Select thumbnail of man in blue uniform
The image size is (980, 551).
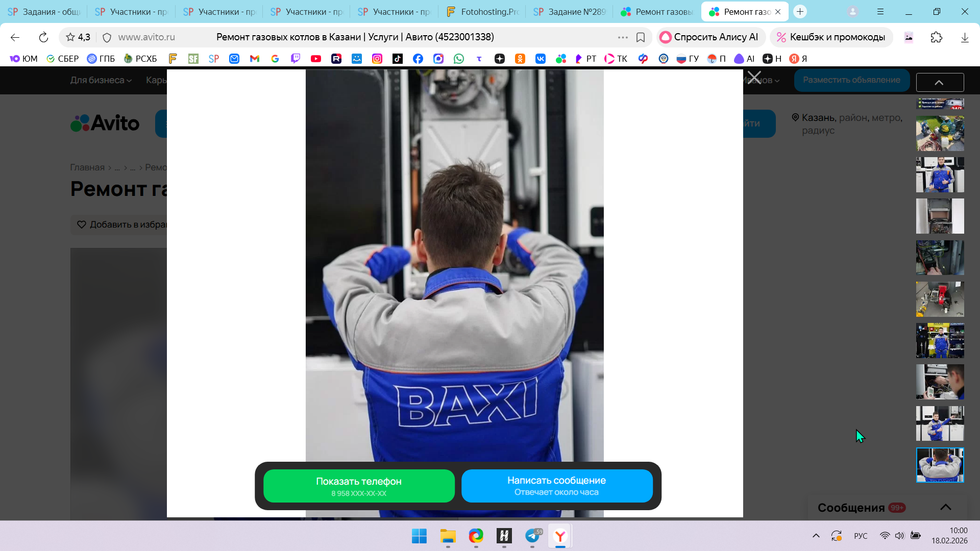(x=940, y=174)
